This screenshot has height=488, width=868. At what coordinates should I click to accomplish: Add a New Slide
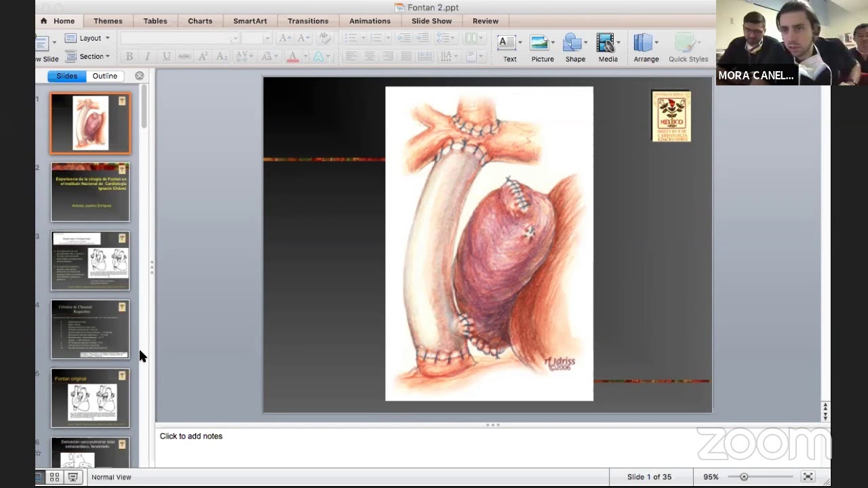click(x=45, y=47)
